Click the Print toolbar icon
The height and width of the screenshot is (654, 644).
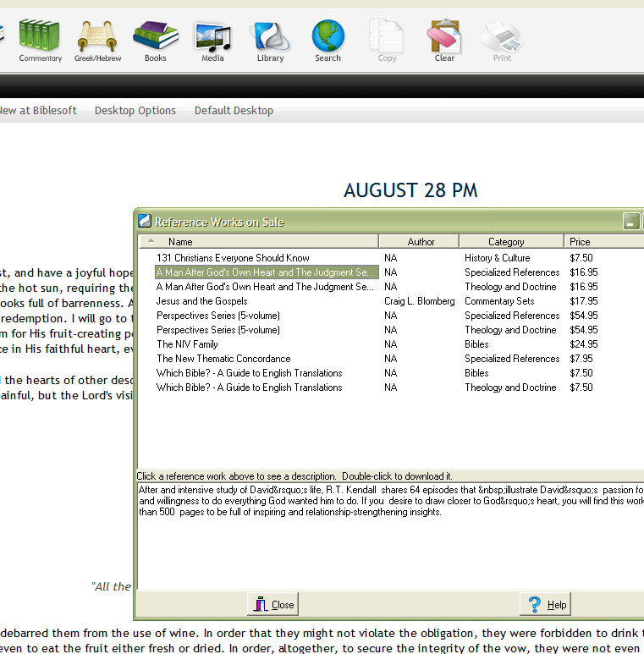(502, 38)
